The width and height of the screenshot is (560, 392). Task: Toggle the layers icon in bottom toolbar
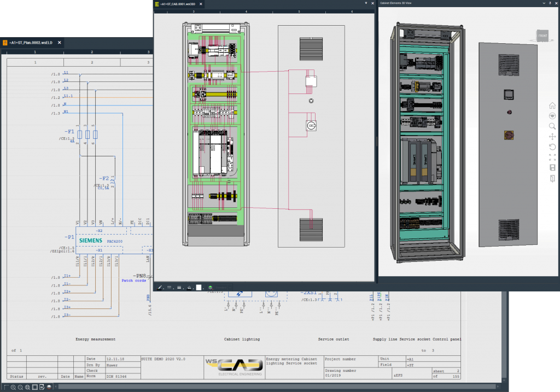click(x=49, y=387)
